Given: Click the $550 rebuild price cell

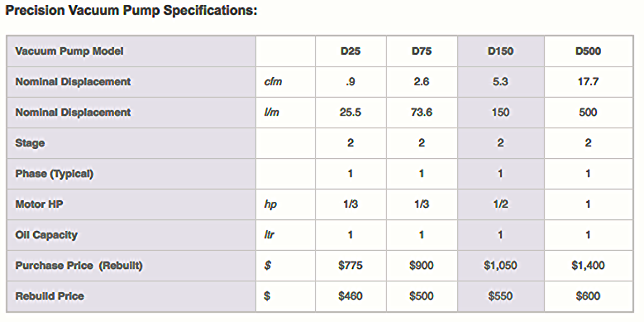Looking at the screenshot, I should (x=500, y=296).
